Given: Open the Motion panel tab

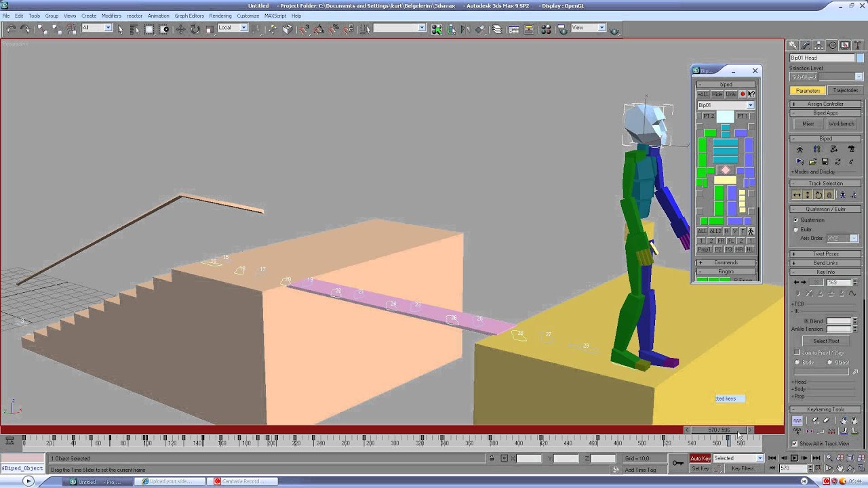Looking at the screenshot, I should [832, 45].
